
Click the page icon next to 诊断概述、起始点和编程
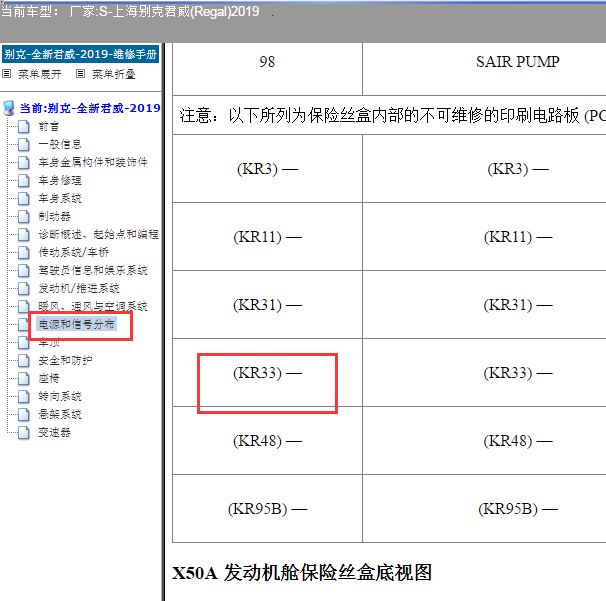pyautogui.click(x=24, y=234)
